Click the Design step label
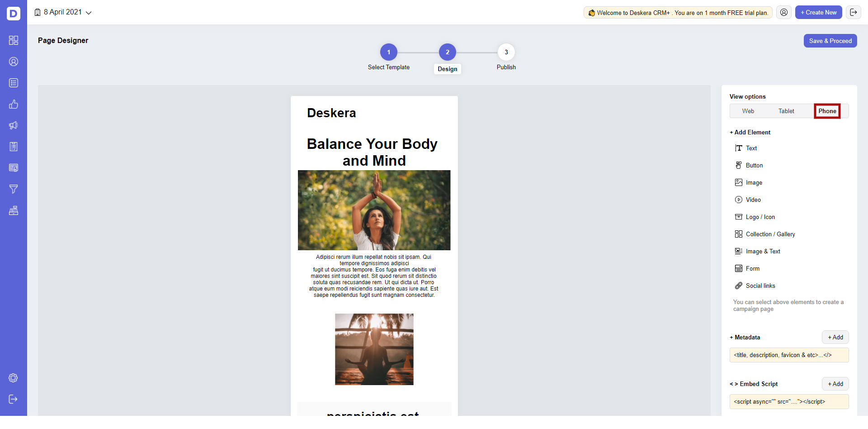The height and width of the screenshot is (429, 868). (448, 69)
